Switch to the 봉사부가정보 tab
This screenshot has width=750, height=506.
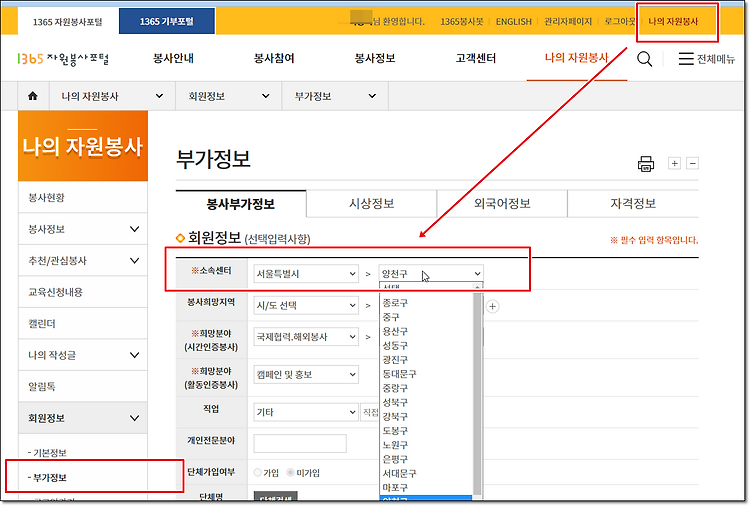[x=241, y=204]
